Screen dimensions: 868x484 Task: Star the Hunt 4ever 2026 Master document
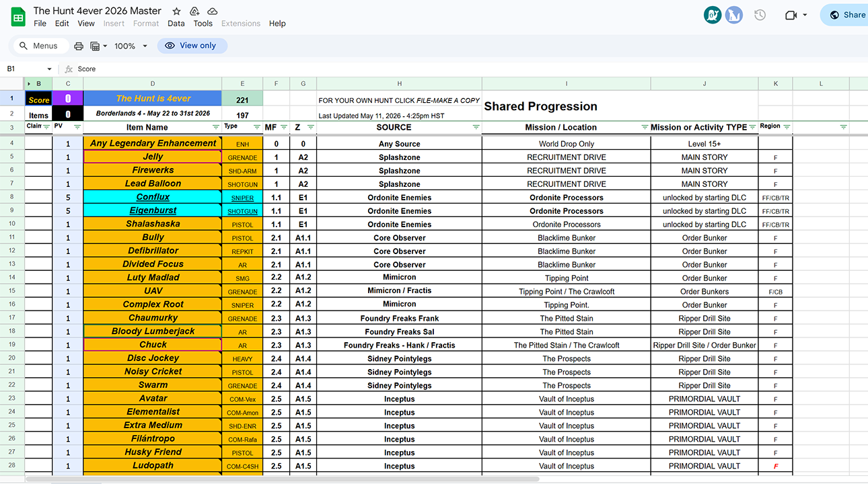176,11
